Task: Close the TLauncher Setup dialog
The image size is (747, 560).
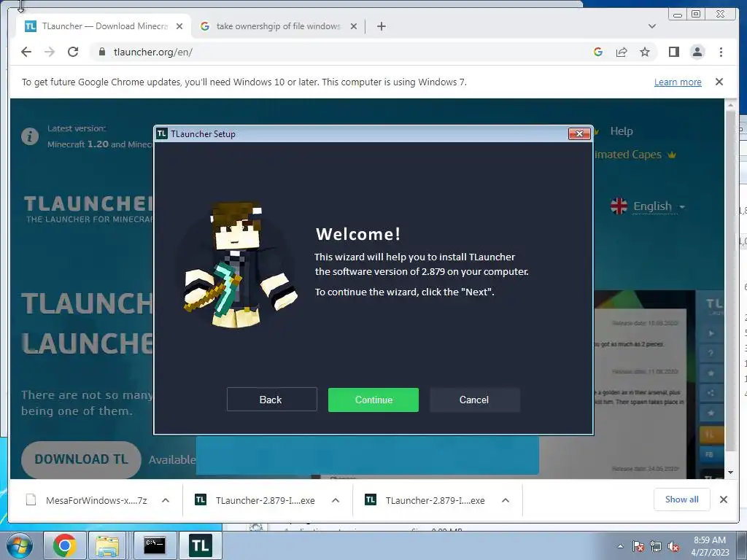Action: pos(579,134)
